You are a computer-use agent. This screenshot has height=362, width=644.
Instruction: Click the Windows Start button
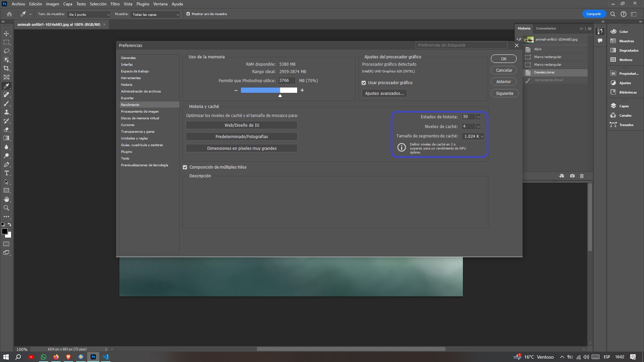pos(6,357)
